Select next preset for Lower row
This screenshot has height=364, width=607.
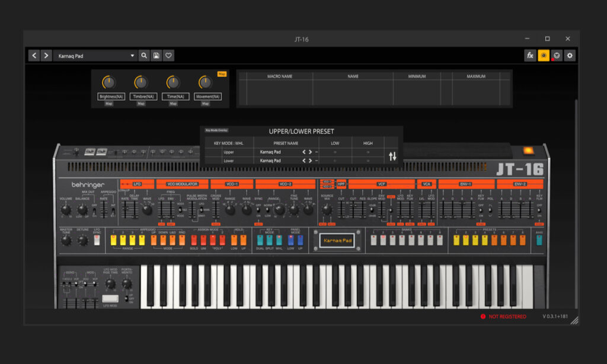[x=310, y=160]
